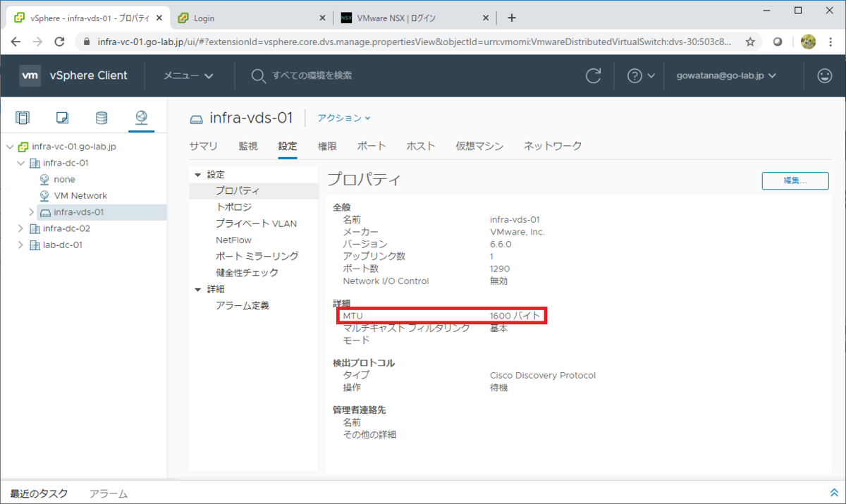This screenshot has height=504, width=846.
Task: Open Storage inventory view icon
Action: click(x=102, y=118)
